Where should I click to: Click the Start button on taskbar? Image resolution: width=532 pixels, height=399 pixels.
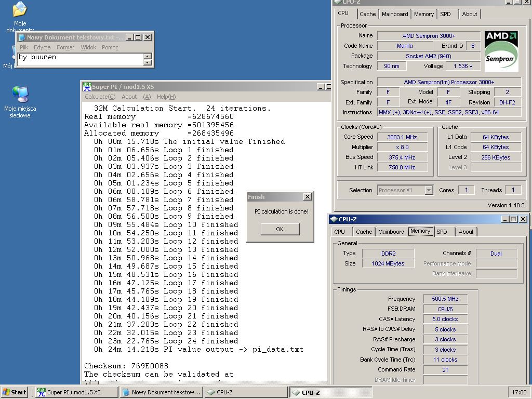[14, 392]
